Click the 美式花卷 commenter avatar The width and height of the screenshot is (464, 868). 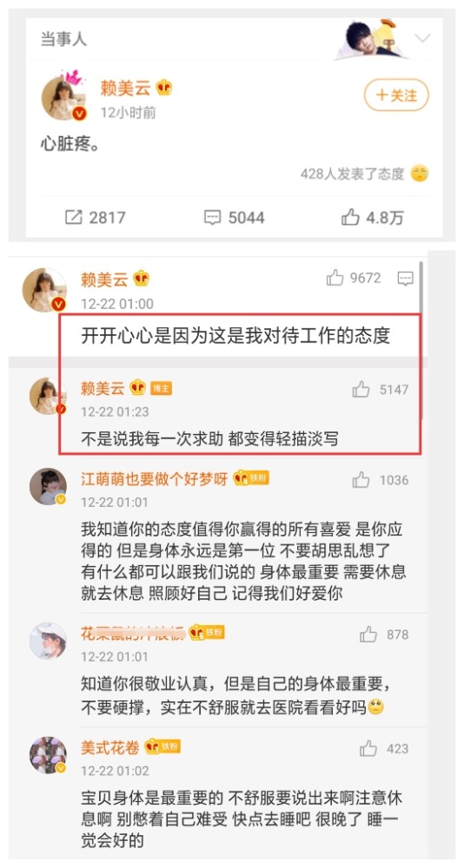pyautogui.click(x=49, y=755)
